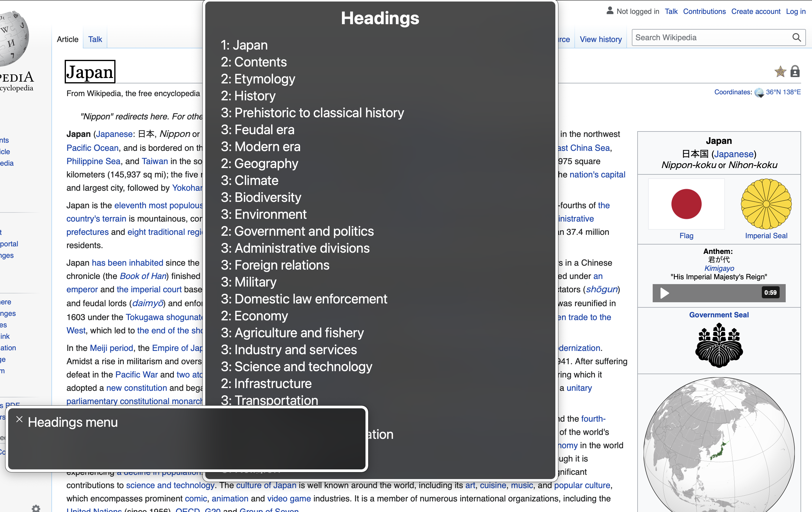Screen dimensions: 812x512
Task: Jump to '2: Government and politics'
Action: (297, 231)
